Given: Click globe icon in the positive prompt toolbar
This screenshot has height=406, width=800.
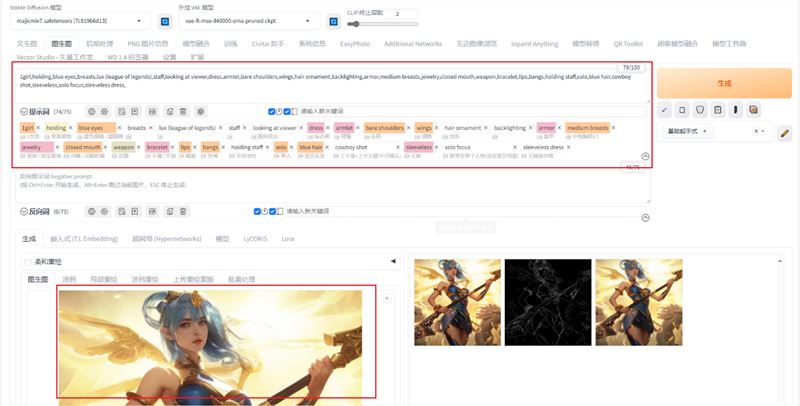Looking at the screenshot, I should pos(92,111).
